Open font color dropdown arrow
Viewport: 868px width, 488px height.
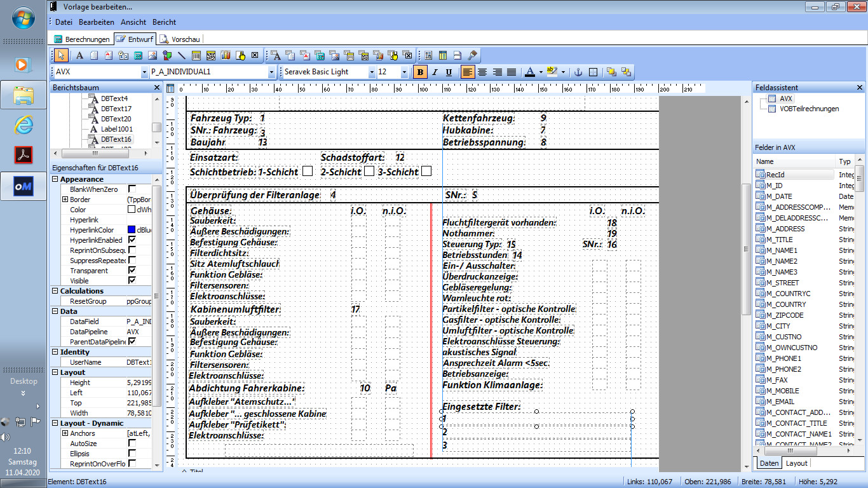[541, 72]
